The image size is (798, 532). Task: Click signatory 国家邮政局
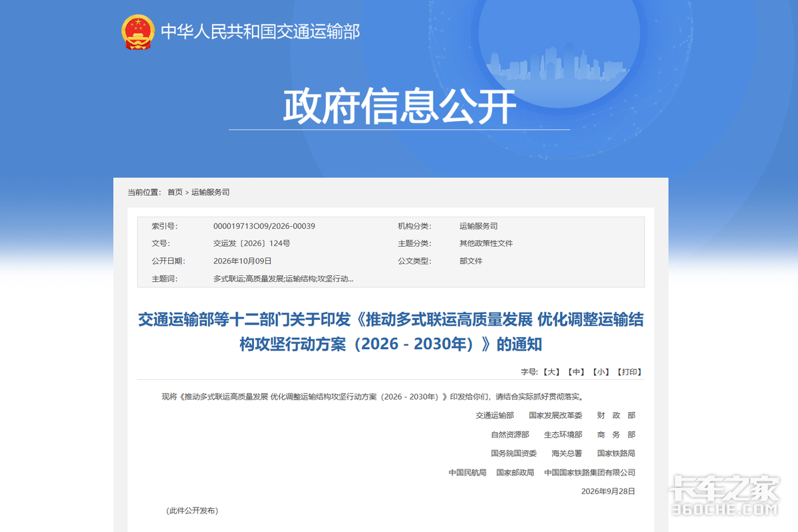pyautogui.click(x=515, y=473)
